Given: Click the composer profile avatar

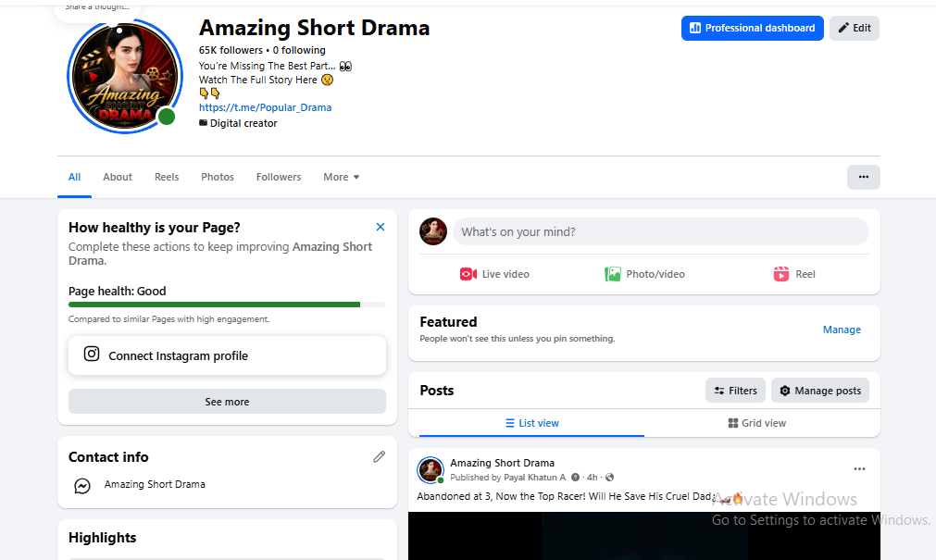Looking at the screenshot, I should point(433,231).
